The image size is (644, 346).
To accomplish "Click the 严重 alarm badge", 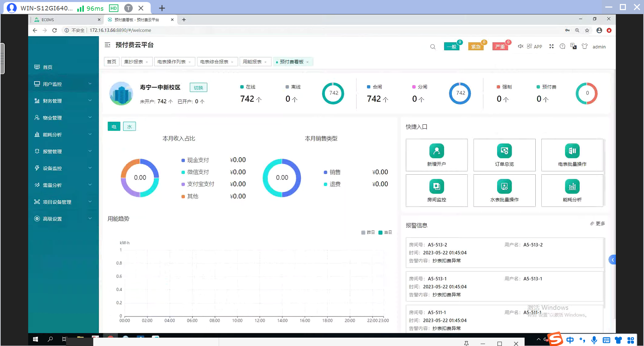I will coord(500,46).
